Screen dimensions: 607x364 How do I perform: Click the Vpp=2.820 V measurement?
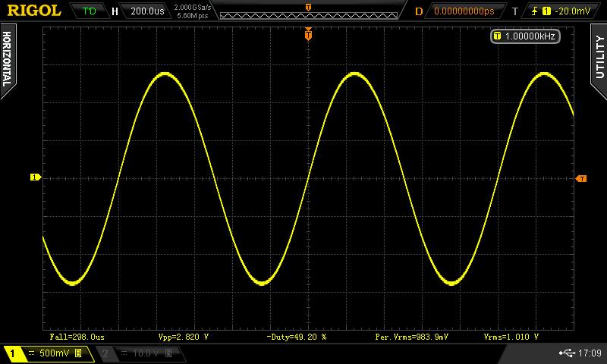click(183, 336)
